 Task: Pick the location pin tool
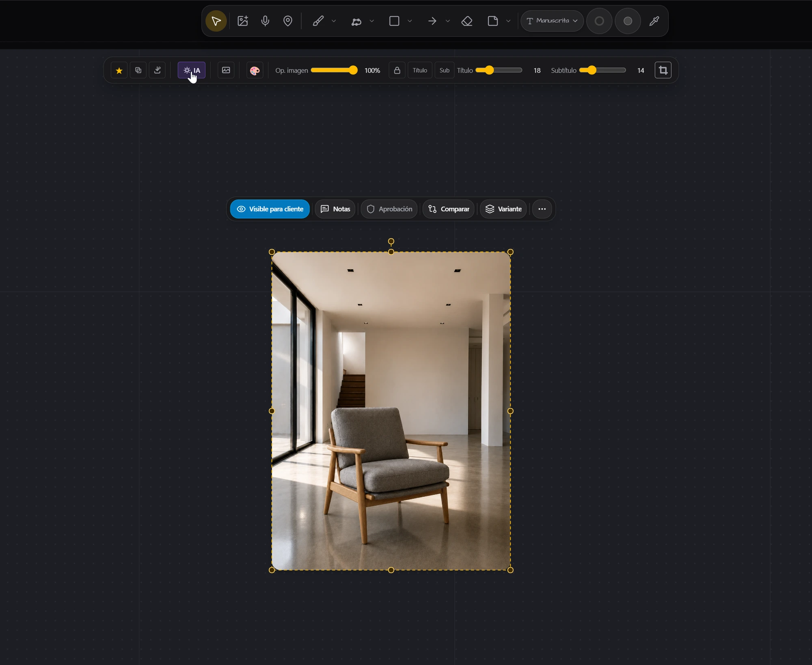[288, 21]
